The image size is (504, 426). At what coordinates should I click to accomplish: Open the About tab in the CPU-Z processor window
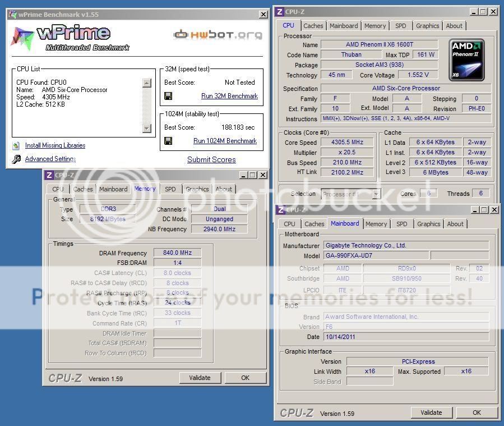pos(454,26)
